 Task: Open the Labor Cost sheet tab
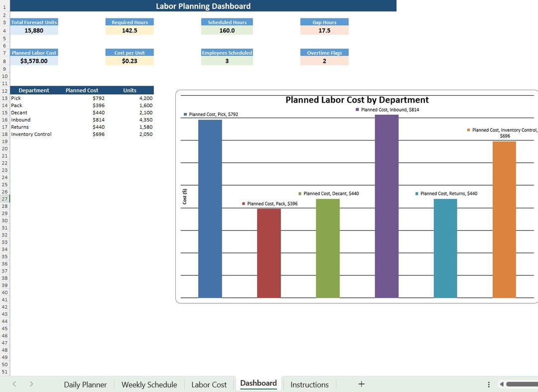click(x=209, y=385)
